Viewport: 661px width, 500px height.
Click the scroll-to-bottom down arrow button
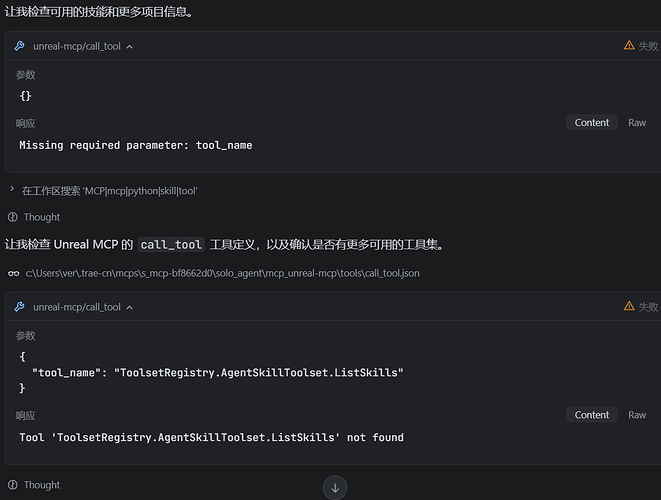point(335,488)
